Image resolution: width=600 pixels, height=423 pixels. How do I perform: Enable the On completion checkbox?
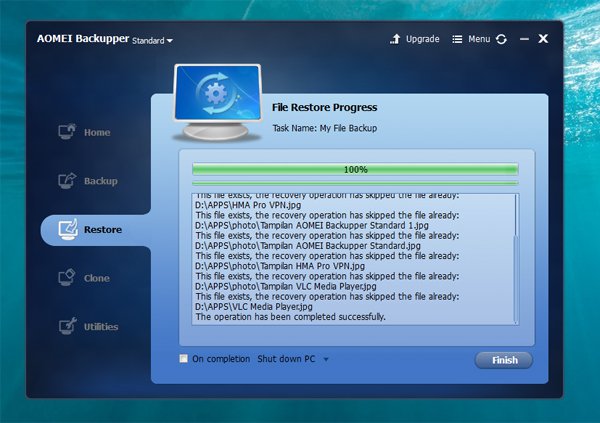pyautogui.click(x=184, y=358)
